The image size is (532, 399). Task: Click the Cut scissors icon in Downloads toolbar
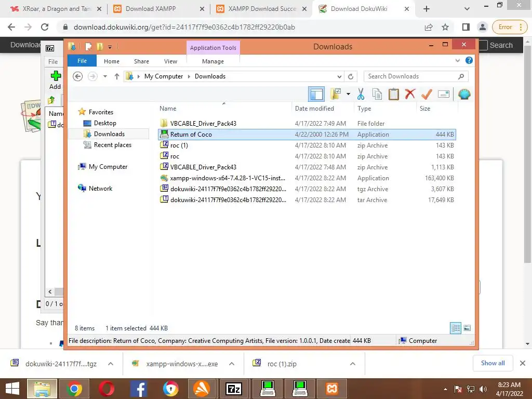[361, 94]
